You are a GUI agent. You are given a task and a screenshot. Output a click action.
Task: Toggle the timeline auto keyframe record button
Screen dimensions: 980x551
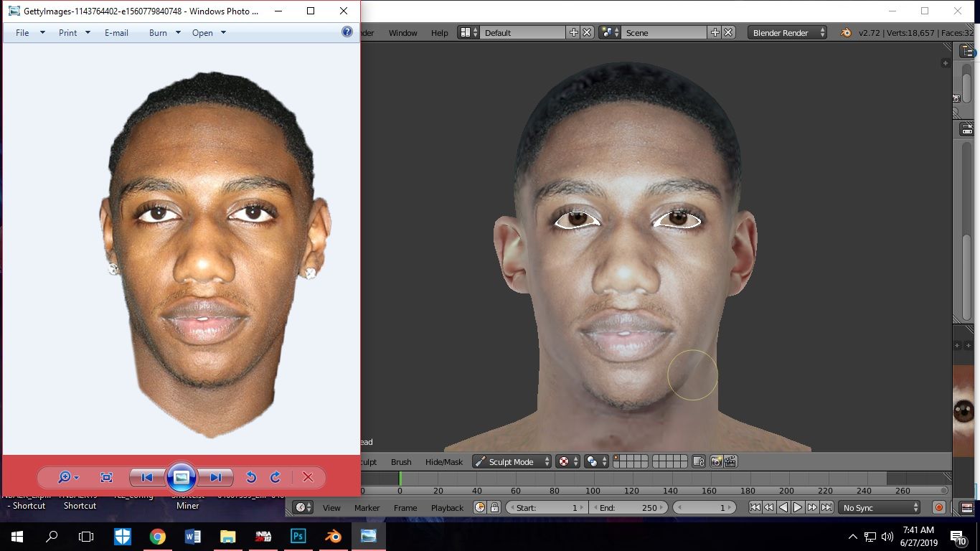[938, 507]
